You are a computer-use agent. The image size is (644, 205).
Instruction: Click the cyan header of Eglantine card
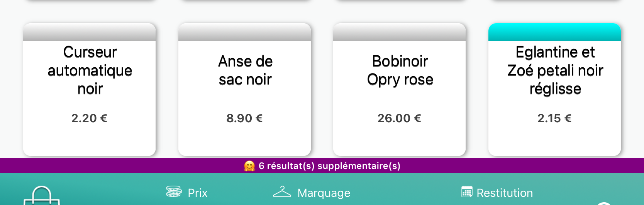tap(554, 32)
